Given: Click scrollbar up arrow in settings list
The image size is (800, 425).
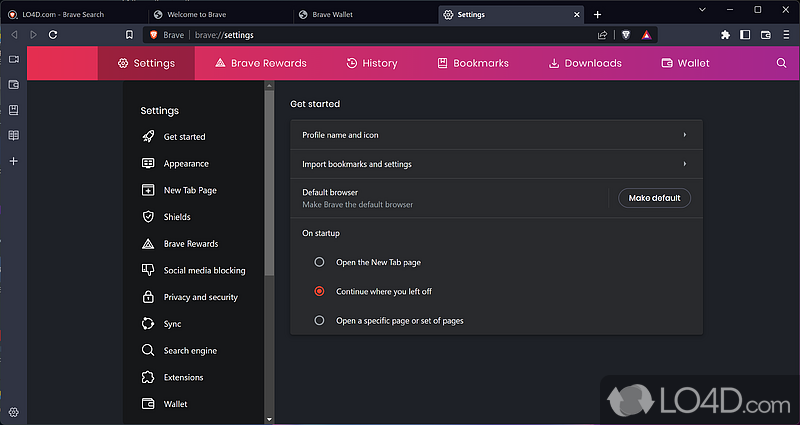Looking at the screenshot, I should pos(269,86).
